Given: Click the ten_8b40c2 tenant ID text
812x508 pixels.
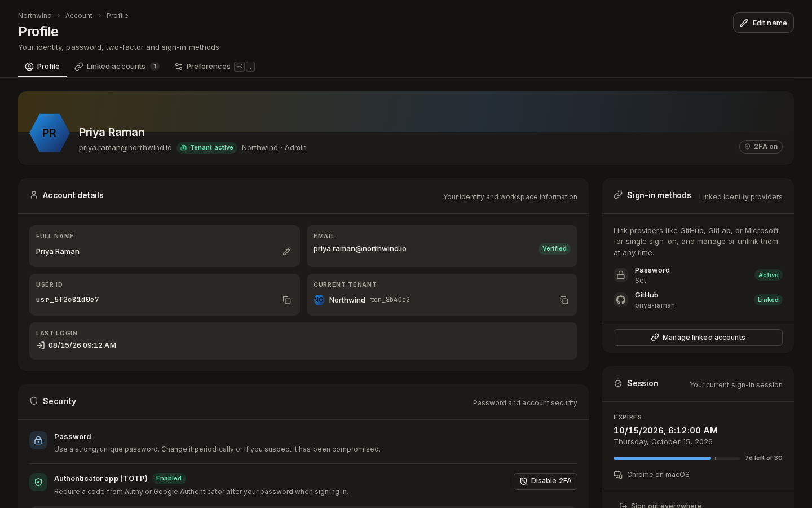Looking at the screenshot, I should tap(390, 300).
